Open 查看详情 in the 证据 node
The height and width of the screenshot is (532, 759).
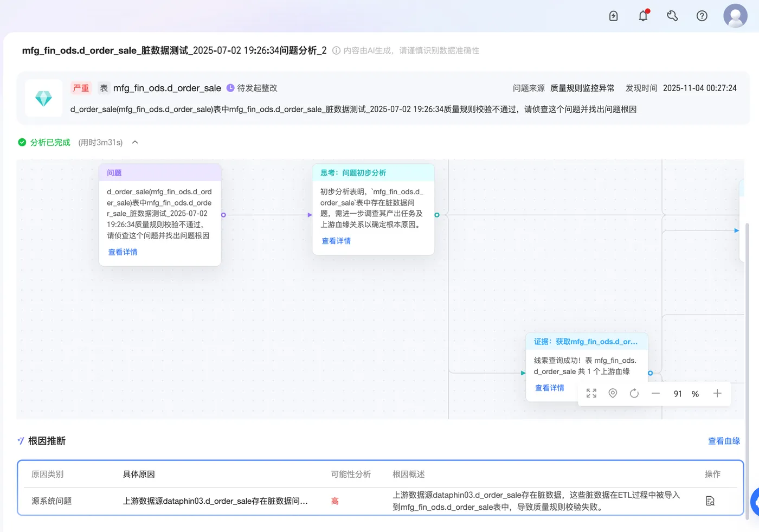click(550, 388)
